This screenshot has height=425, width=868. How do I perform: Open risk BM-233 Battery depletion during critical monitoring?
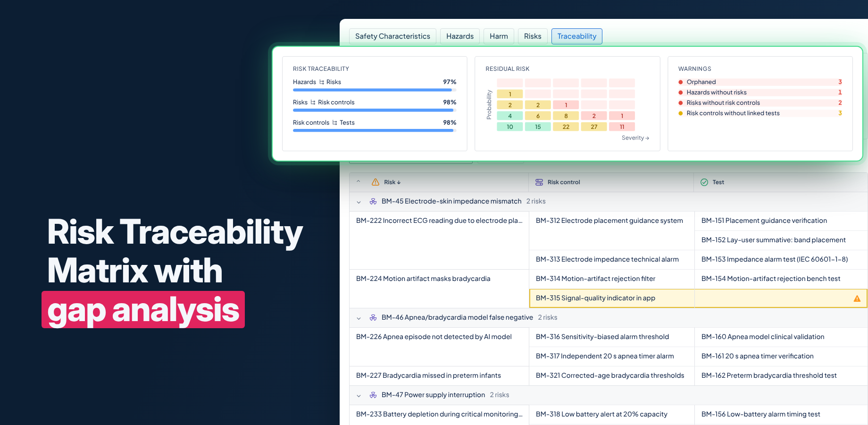[439, 414]
